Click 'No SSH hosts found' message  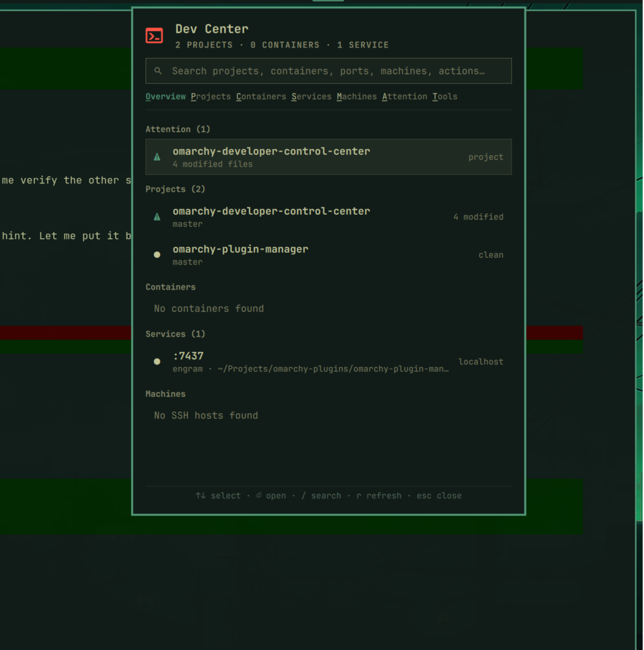[206, 415]
